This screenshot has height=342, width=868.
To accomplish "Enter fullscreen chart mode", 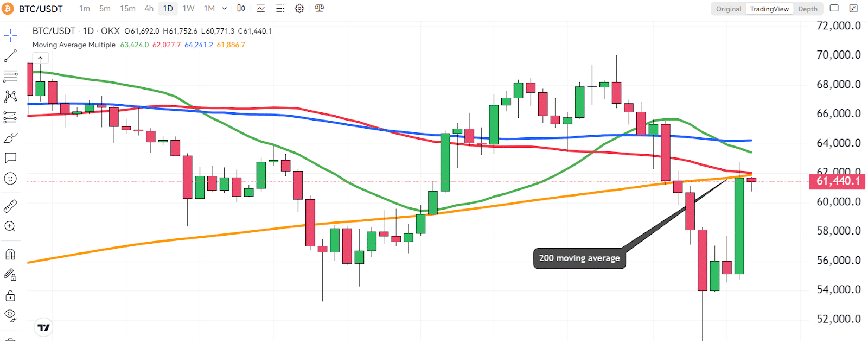I will click(x=853, y=8).
